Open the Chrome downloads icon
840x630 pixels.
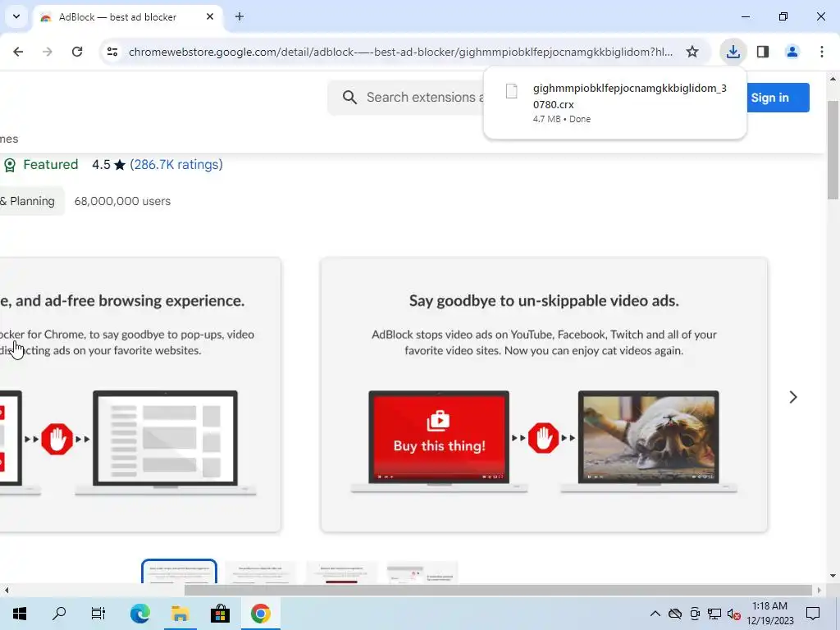coord(733,52)
